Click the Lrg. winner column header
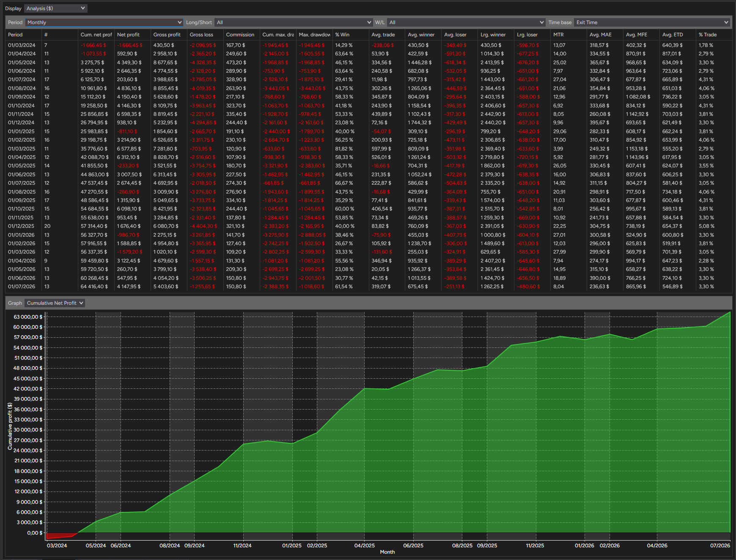Image resolution: width=736 pixels, height=560 pixels. [x=496, y=35]
